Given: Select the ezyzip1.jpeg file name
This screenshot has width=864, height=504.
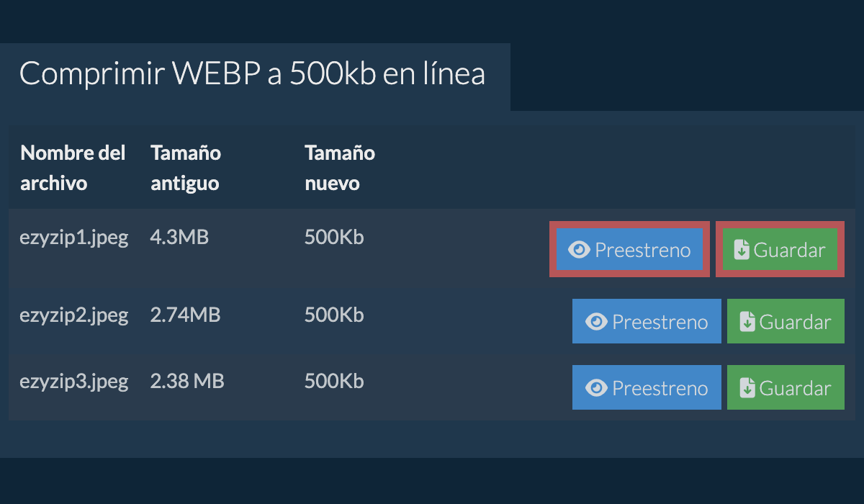Looking at the screenshot, I should (74, 238).
